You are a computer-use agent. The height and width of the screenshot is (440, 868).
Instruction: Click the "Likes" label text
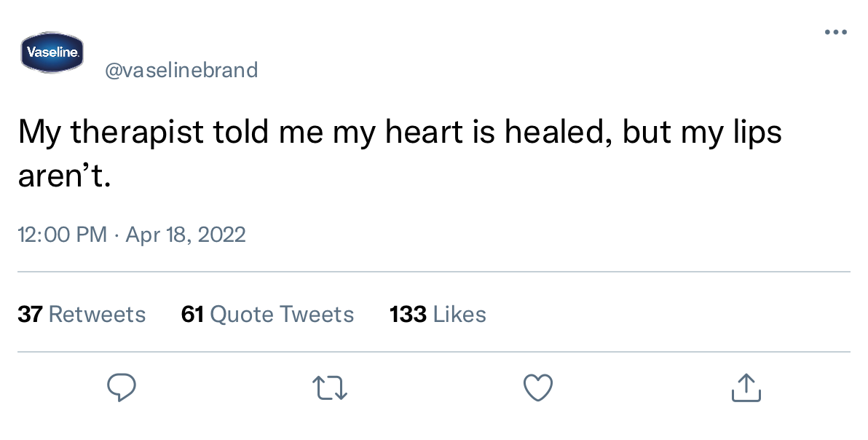(x=460, y=315)
